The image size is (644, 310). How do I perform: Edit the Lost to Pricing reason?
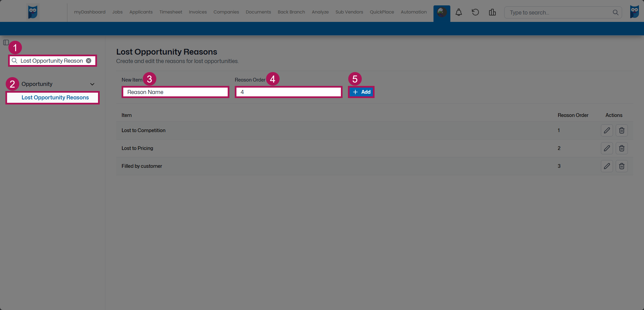pos(607,148)
